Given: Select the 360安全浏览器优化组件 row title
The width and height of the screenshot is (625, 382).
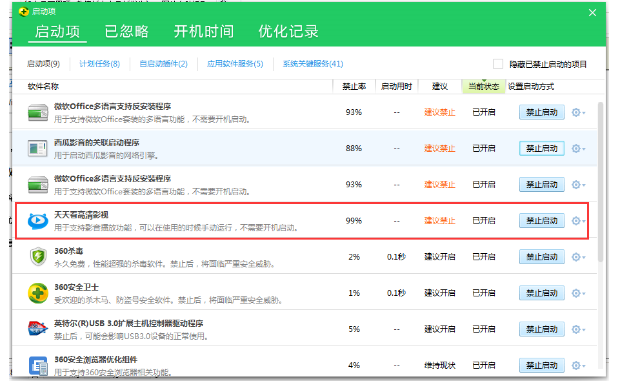Looking at the screenshot, I should pyautogui.click(x=96, y=360).
